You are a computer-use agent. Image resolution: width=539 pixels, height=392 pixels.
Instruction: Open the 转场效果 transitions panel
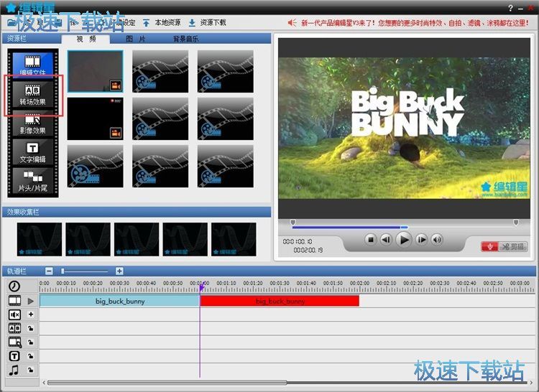[x=32, y=95]
